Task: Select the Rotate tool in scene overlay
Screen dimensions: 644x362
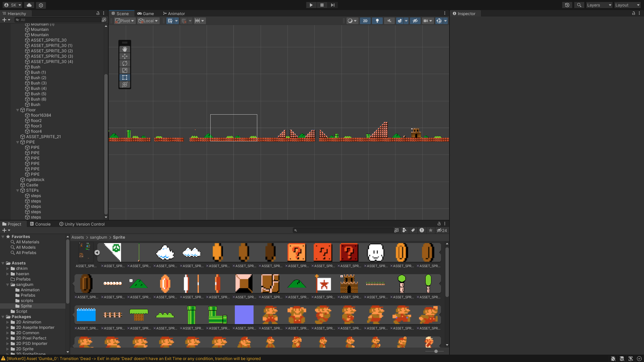Action: pos(125,63)
